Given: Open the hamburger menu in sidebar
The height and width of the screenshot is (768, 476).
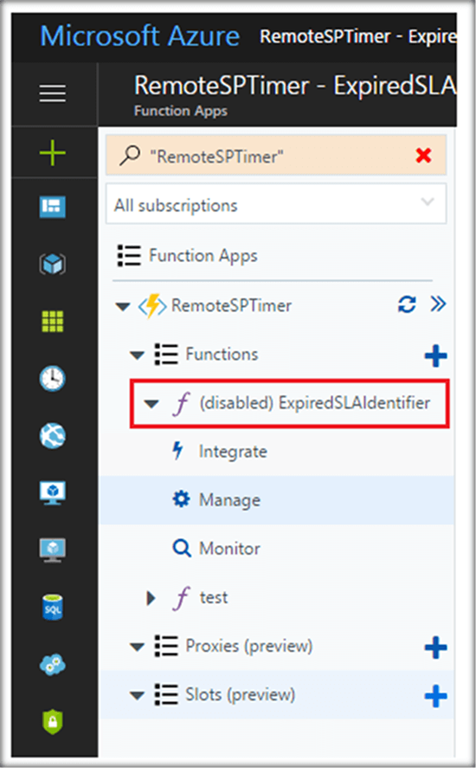Looking at the screenshot, I should [52, 94].
